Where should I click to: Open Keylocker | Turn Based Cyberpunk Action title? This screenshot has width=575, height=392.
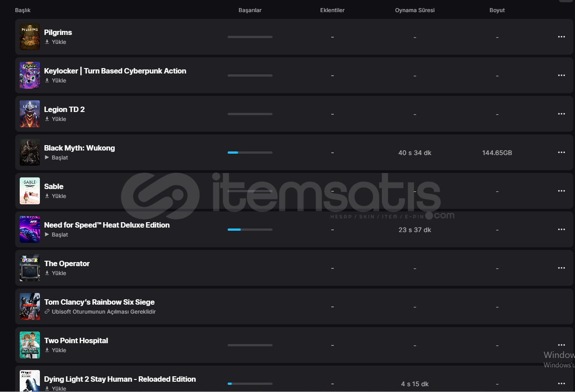(x=115, y=71)
